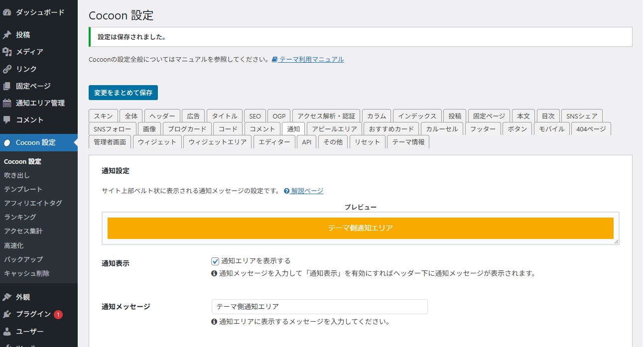Select the 通知 tab

293,129
